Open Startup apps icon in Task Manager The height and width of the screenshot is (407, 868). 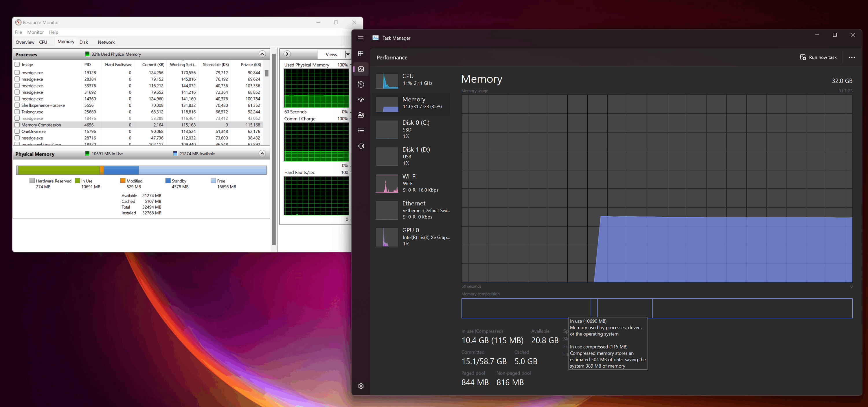click(361, 100)
